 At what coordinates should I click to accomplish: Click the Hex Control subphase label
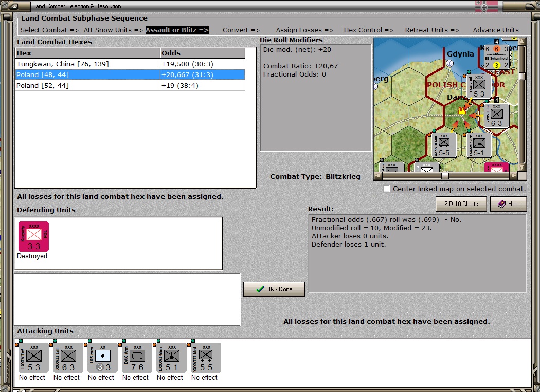click(369, 30)
